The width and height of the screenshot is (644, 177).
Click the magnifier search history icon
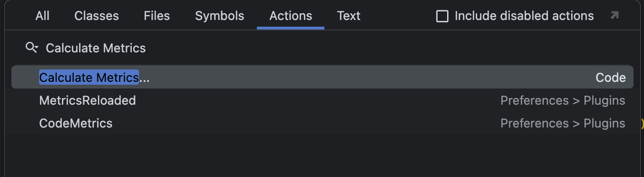[x=32, y=48]
